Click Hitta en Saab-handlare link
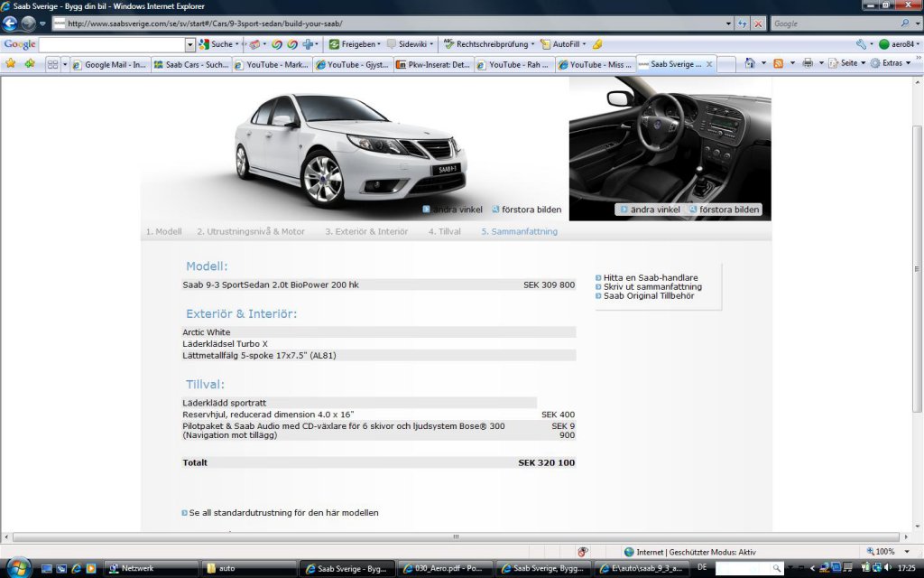This screenshot has width=924, height=578. pyautogui.click(x=651, y=277)
